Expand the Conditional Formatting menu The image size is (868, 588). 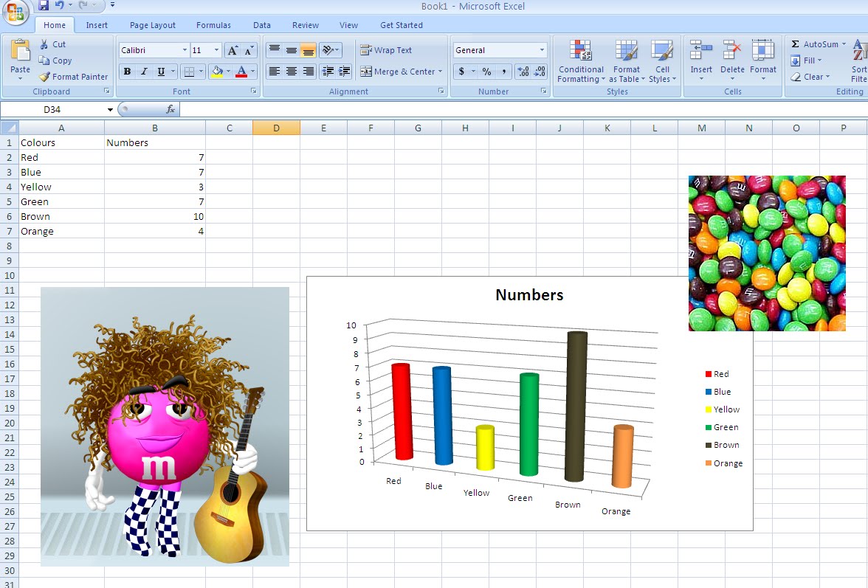581,62
